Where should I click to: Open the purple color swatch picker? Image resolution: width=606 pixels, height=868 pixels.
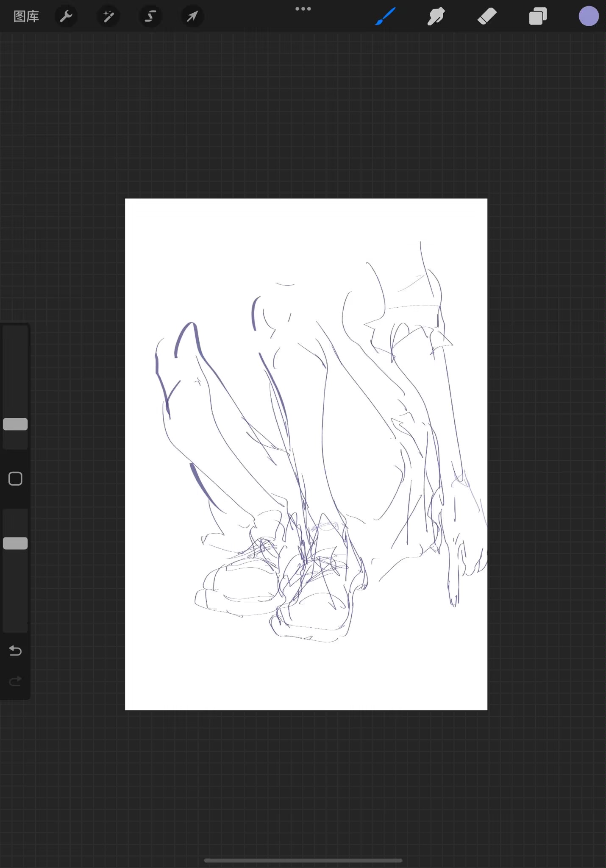tap(589, 17)
